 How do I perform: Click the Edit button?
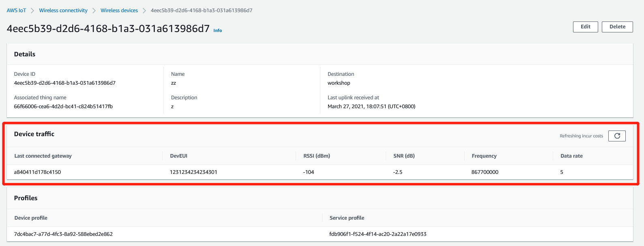[x=586, y=27]
